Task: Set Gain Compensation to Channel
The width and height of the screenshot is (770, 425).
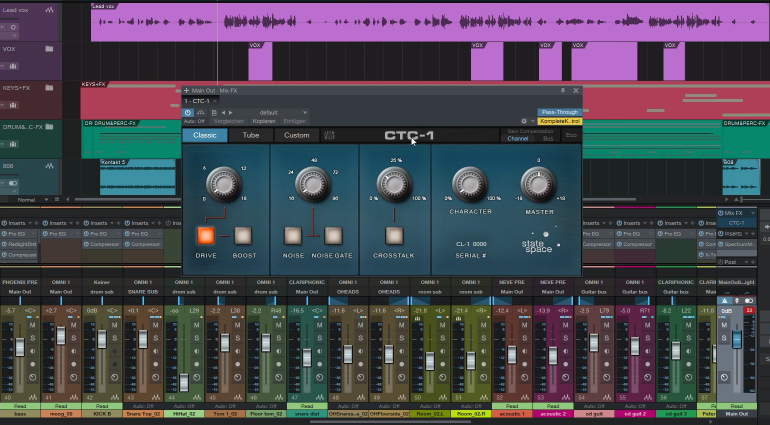Action: tap(518, 139)
